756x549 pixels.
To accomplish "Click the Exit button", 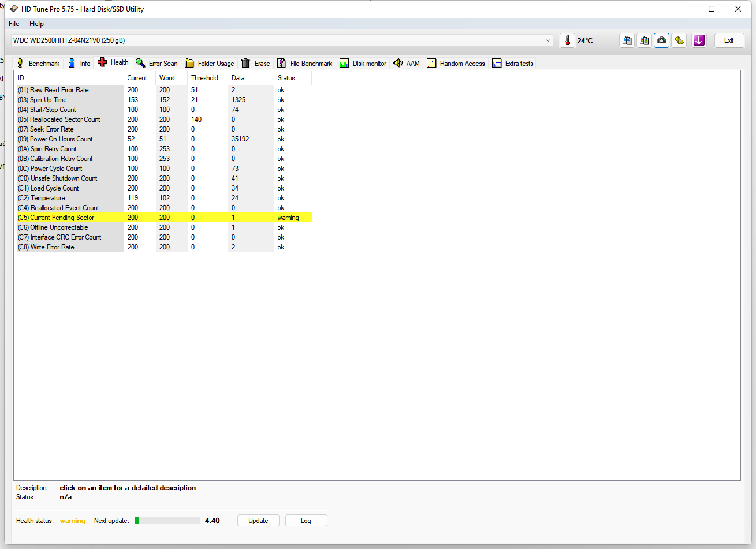I will pyautogui.click(x=729, y=40).
